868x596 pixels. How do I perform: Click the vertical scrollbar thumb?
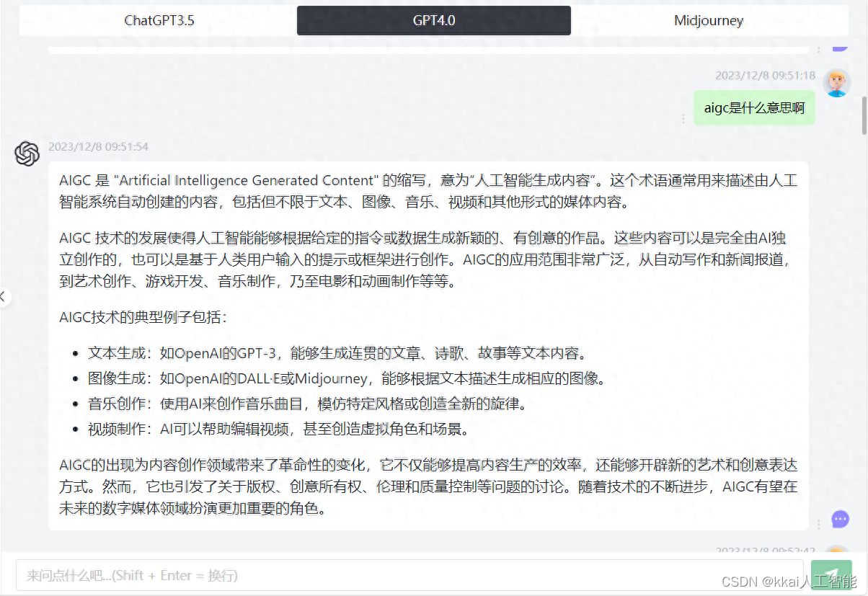[864, 115]
